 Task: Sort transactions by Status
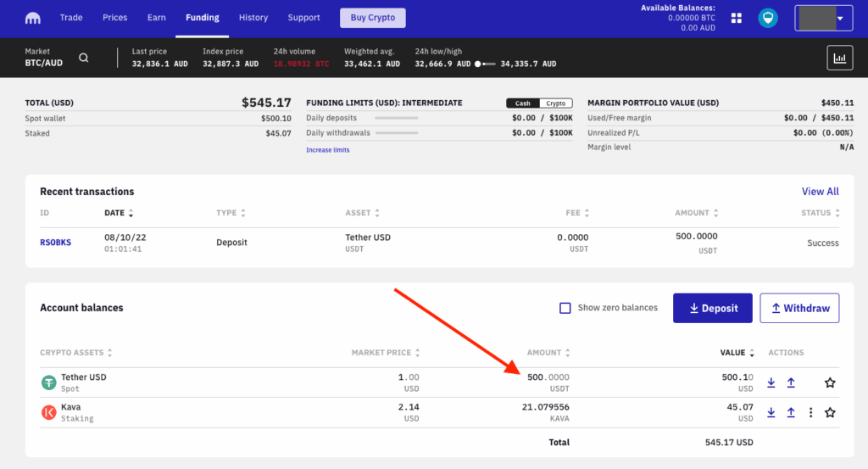click(821, 213)
